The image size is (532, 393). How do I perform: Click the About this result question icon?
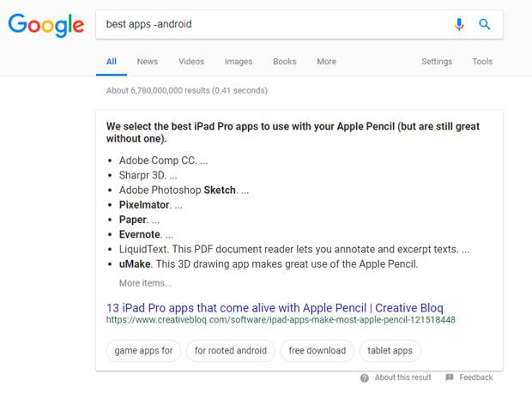click(365, 378)
